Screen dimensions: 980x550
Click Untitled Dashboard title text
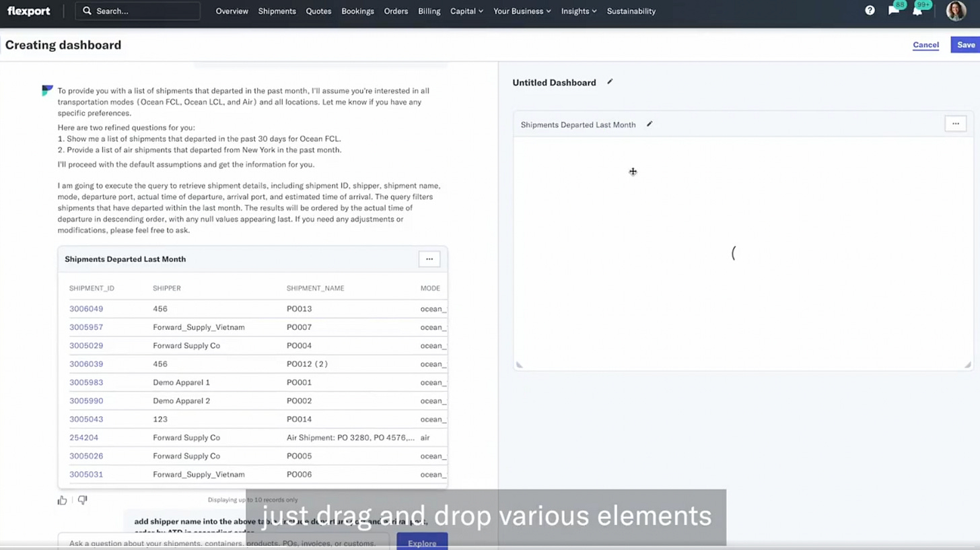click(554, 82)
